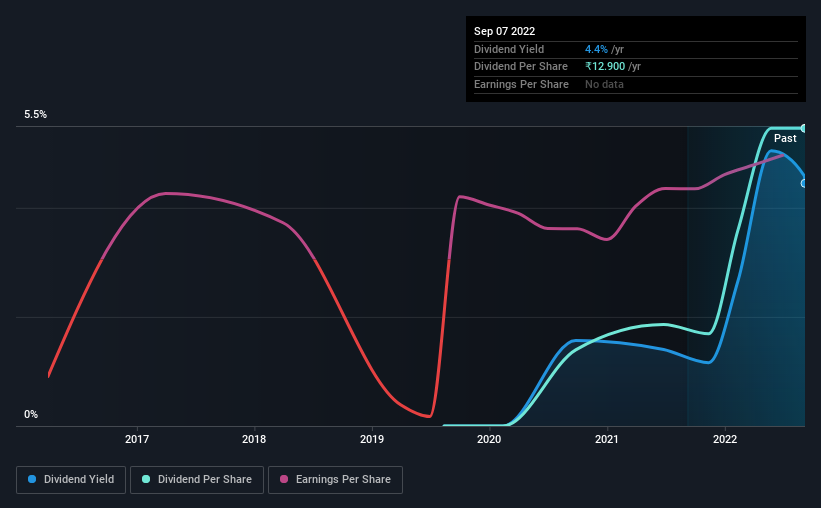The width and height of the screenshot is (821, 508).
Task: Click the teal endpoint marker on Dividend Per Share line
Action: point(804,128)
